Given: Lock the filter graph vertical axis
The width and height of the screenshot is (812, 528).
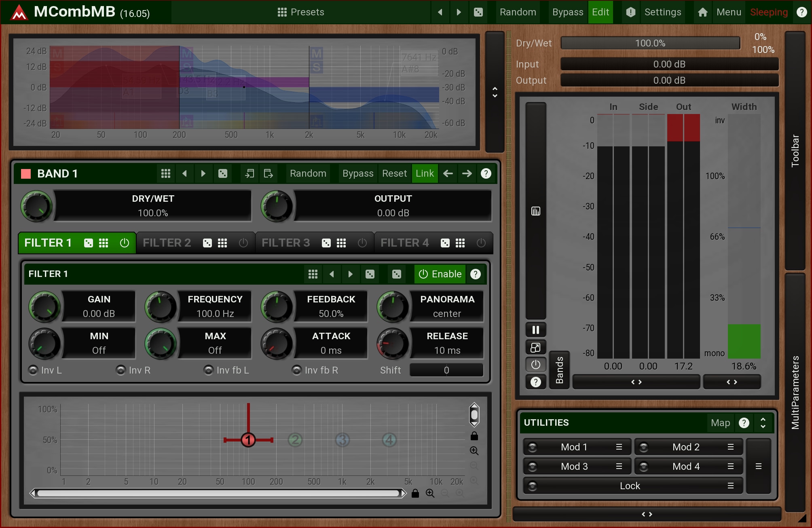Looking at the screenshot, I should (x=474, y=436).
